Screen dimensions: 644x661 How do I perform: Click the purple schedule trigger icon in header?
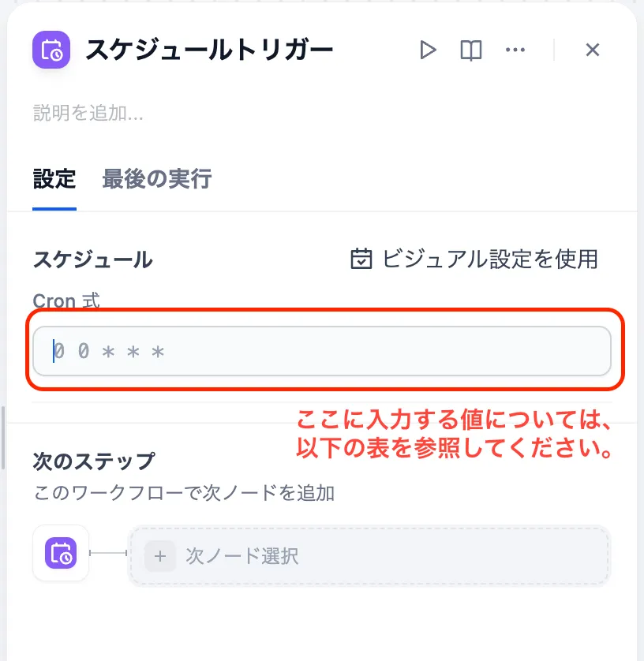click(x=51, y=50)
